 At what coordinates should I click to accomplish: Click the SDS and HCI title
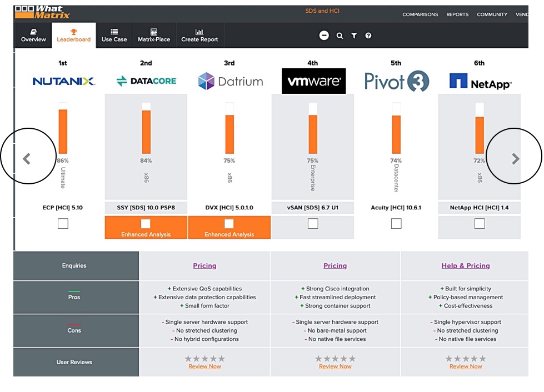(322, 11)
